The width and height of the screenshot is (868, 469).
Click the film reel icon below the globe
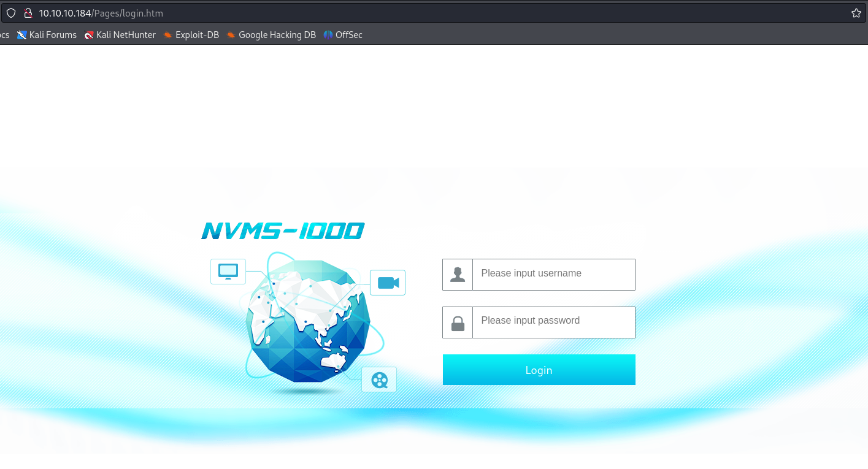click(379, 380)
